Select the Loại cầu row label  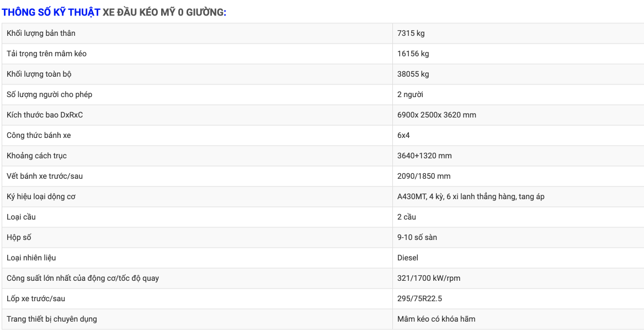(x=22, y=217)
